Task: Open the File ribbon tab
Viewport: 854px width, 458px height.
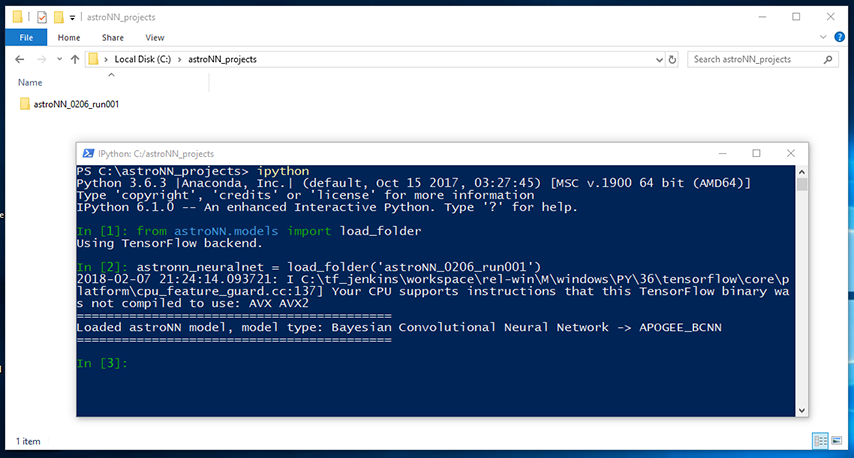Action: [26, 38]
